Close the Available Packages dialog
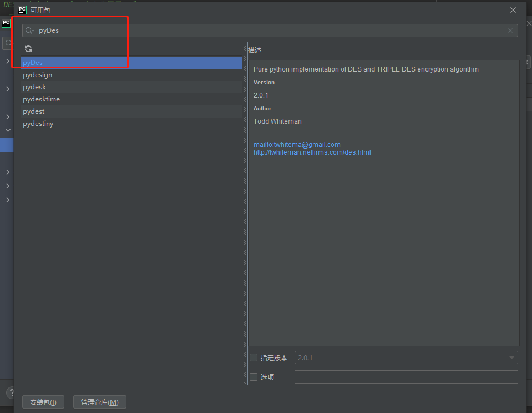532x413 pixels. click(x=513, y=10)
